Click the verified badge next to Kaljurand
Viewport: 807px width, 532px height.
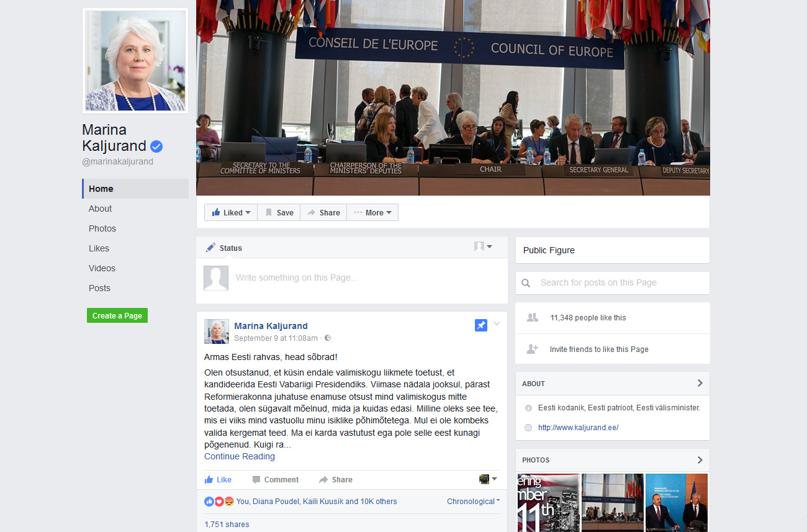tap(156, 147)
